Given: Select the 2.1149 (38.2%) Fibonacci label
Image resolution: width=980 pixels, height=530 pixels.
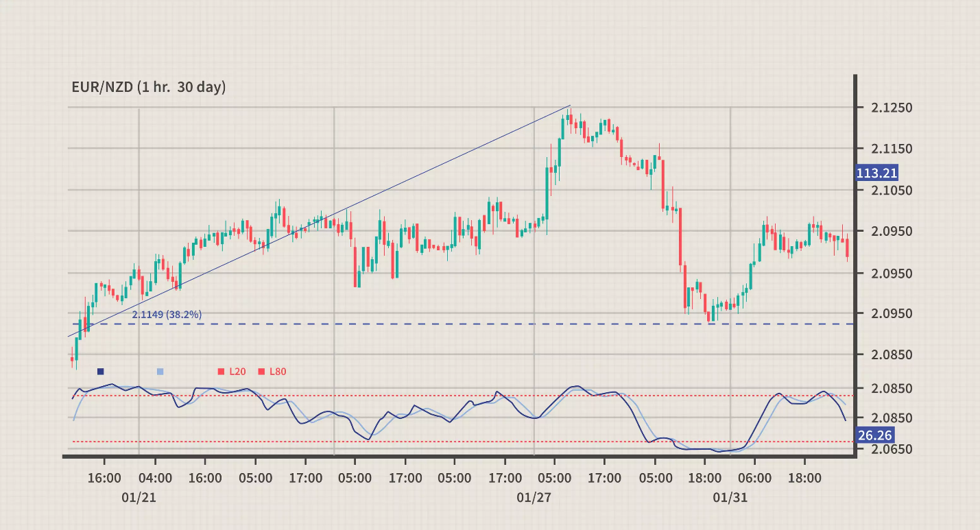Looking at the screenshot, I should click(x=167, y=315).
